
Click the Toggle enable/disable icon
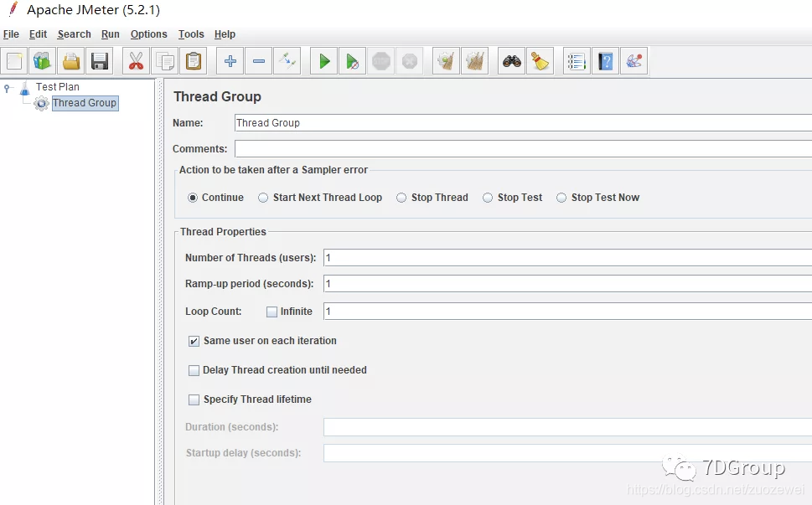pyautogui.click(x=287, y=61)
